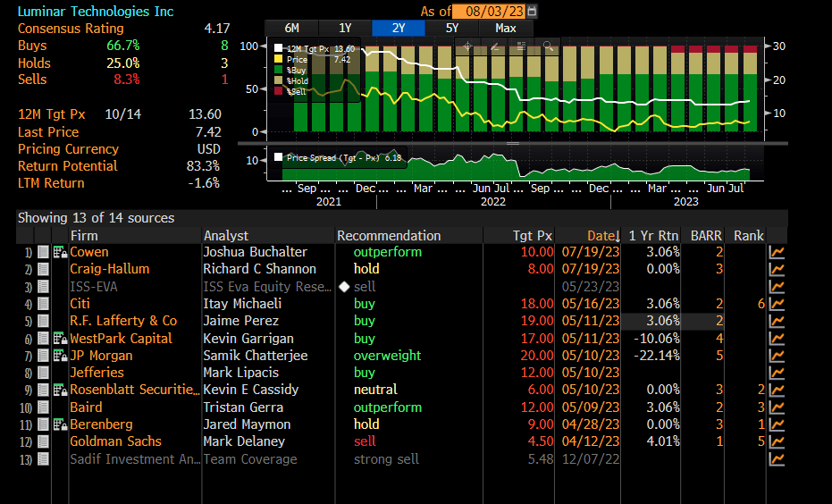Open the Craig-Hallum firm link
This screenshot has height=504, width=832.
coord(110,270)
